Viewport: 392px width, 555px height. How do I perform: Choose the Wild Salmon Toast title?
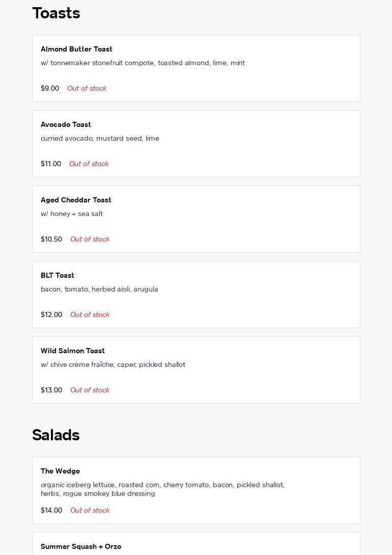73,351
